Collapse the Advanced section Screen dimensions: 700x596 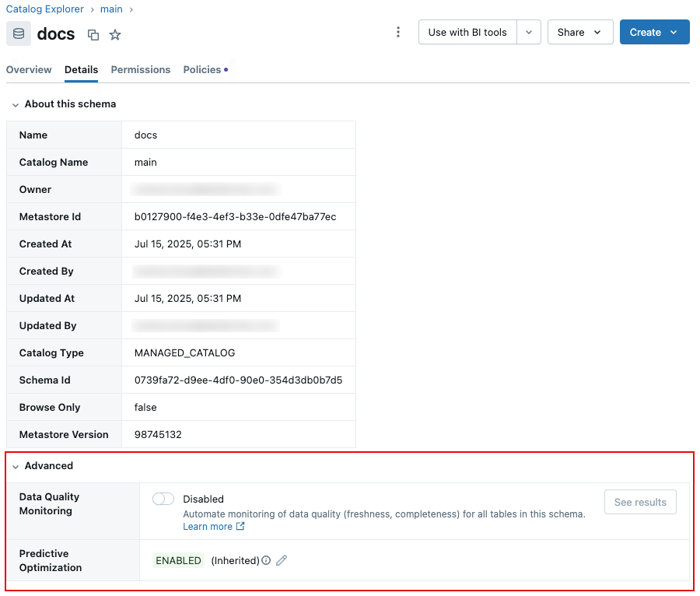click(x=16, y=467)
